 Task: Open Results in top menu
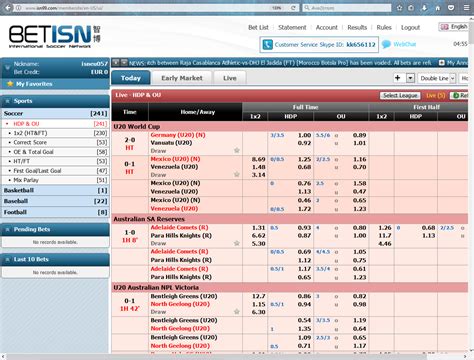click(x=357, y=27)
